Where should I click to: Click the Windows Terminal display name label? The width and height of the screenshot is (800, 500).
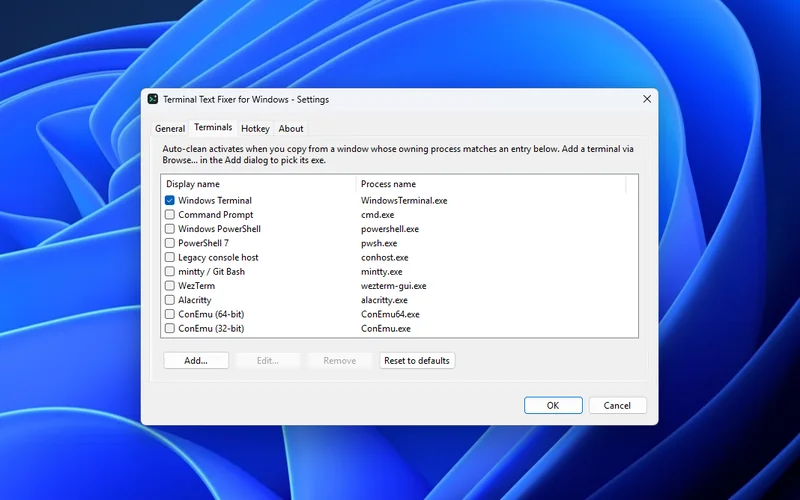(x=215, y=201)
